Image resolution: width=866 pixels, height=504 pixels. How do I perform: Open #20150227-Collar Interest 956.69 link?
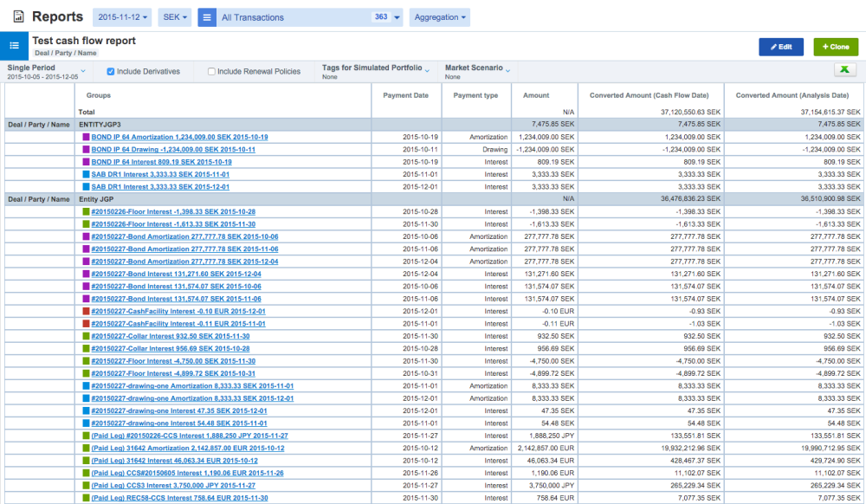pos(170,349)
